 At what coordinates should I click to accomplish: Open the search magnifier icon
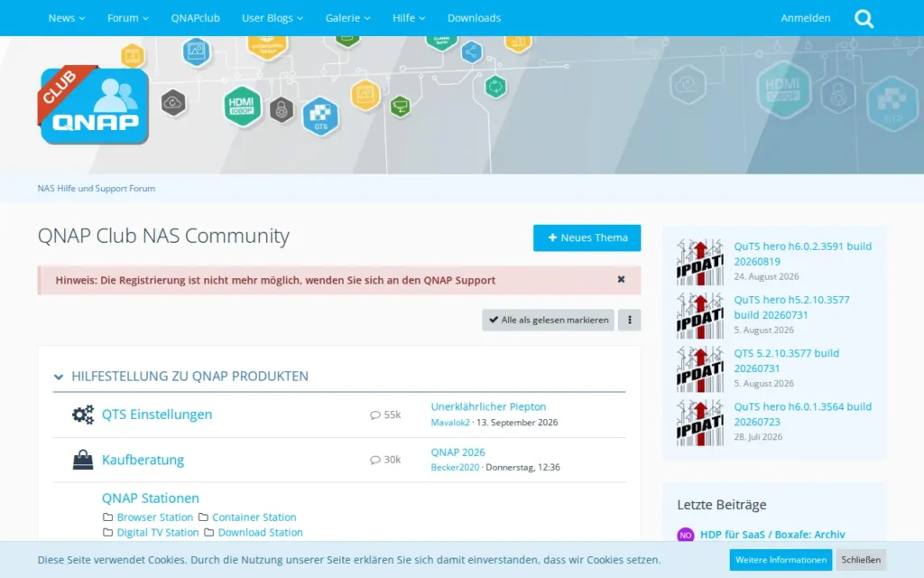click(x=864, y=18)
